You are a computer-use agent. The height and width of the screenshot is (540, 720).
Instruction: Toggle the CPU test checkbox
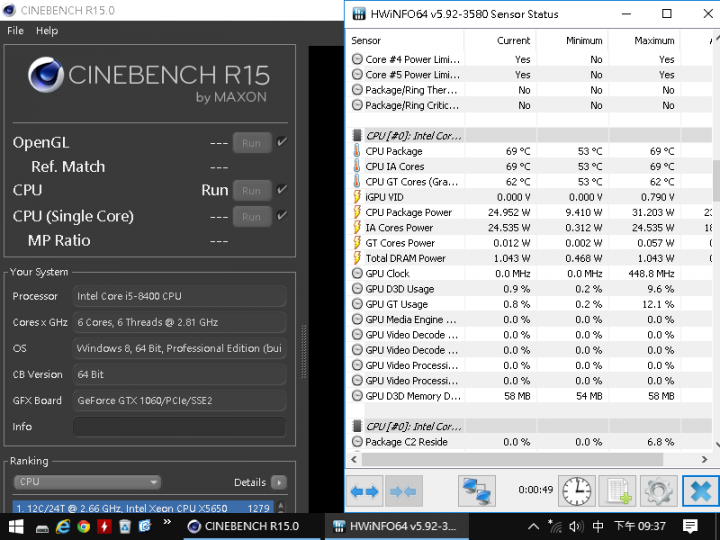(282, 189)
